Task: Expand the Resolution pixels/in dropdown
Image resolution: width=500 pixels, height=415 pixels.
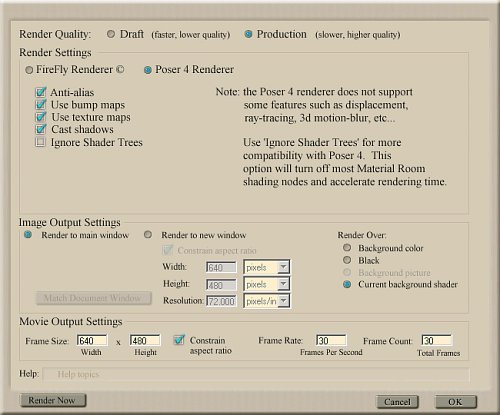Action: tap(266, 301)
